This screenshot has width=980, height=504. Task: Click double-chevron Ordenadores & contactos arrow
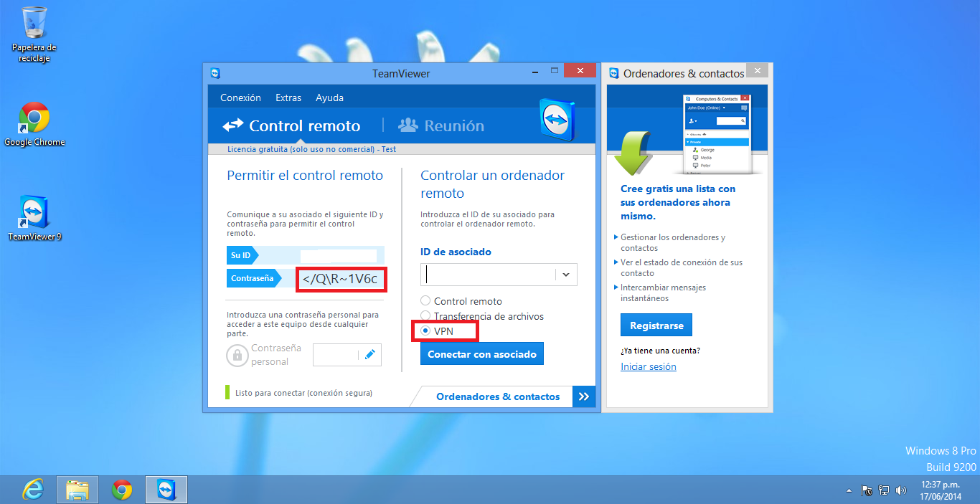click(x=584, y=396)
